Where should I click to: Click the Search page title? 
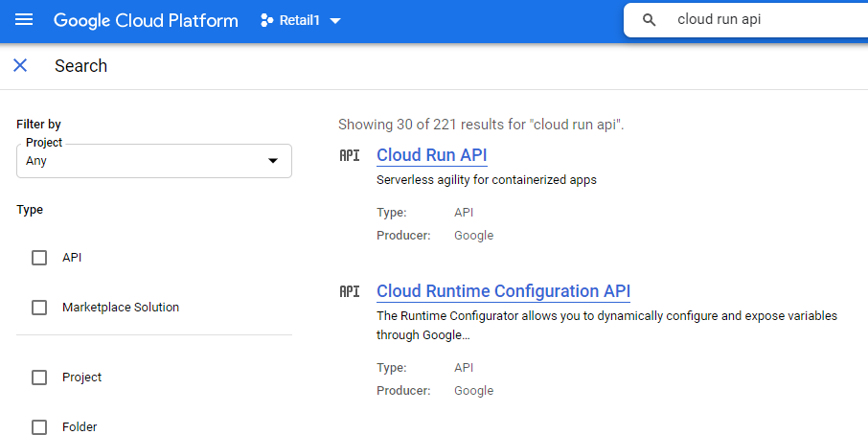coord(80,66)
